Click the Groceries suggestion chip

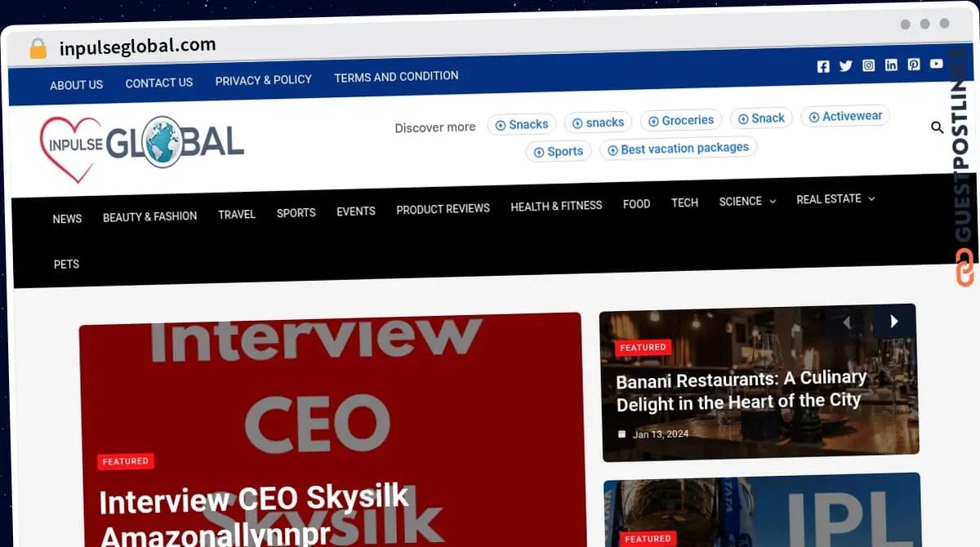tap(681, 120)
